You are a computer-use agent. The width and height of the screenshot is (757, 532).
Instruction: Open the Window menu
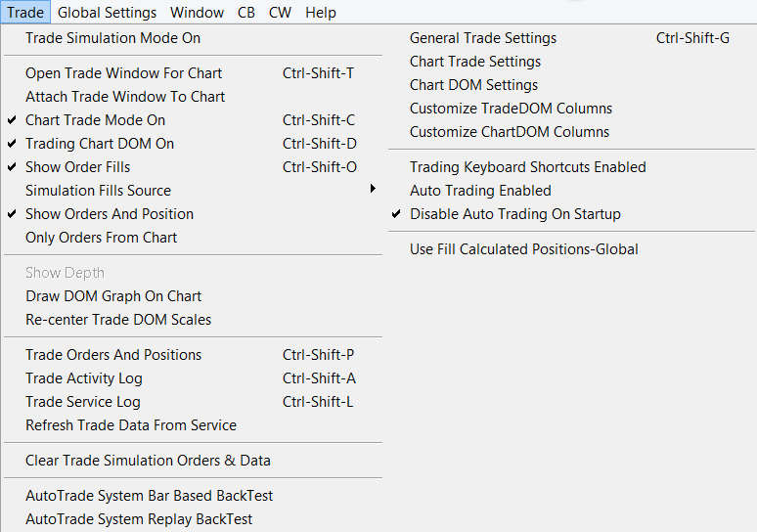coord(197,13)
